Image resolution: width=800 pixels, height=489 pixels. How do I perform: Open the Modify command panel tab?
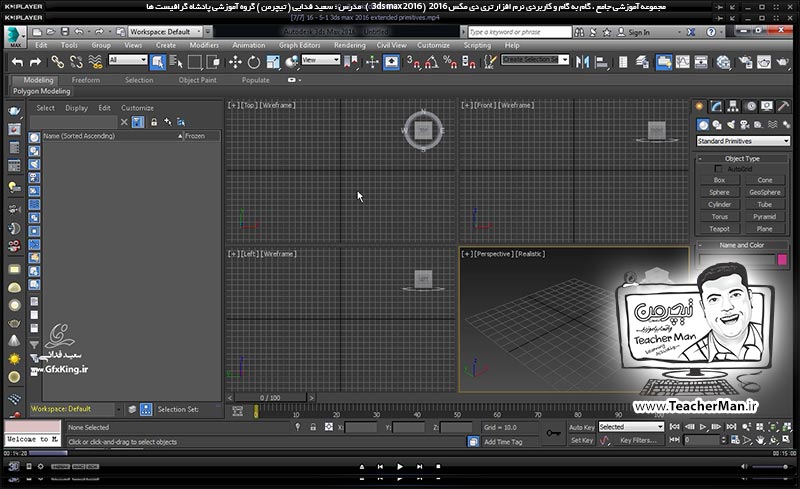(x=716, y=106)
